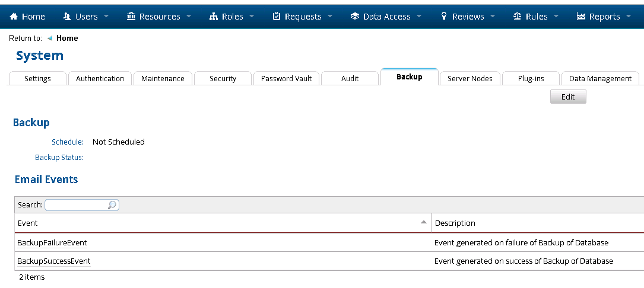Click the Requests clipboard icon
This screenshot has width=644, height=288.
click(277, 17)
